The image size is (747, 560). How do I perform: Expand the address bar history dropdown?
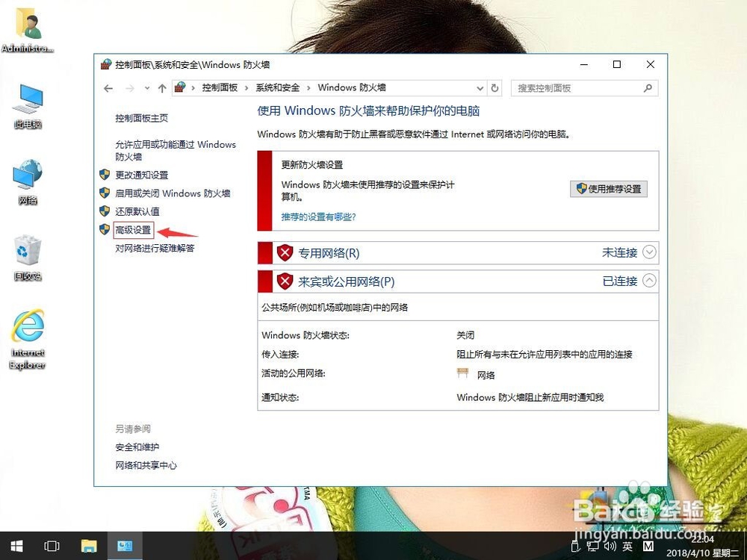pos(480,88)
